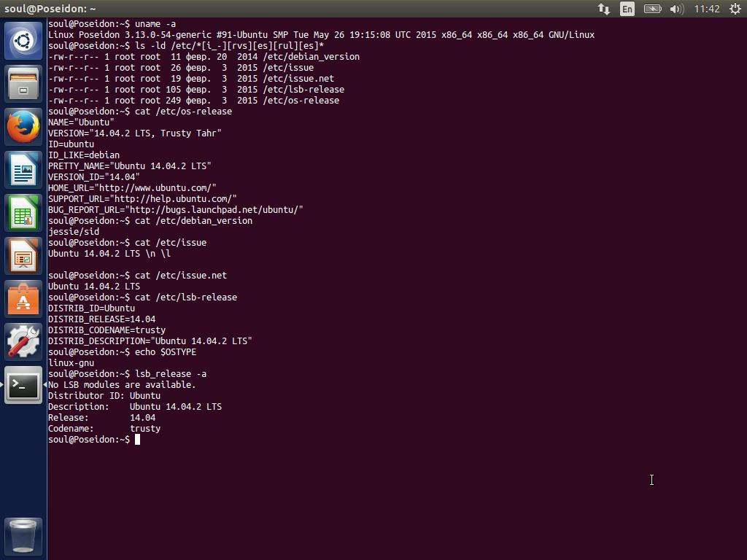Open the sound volume indicator

coord(676,9)
